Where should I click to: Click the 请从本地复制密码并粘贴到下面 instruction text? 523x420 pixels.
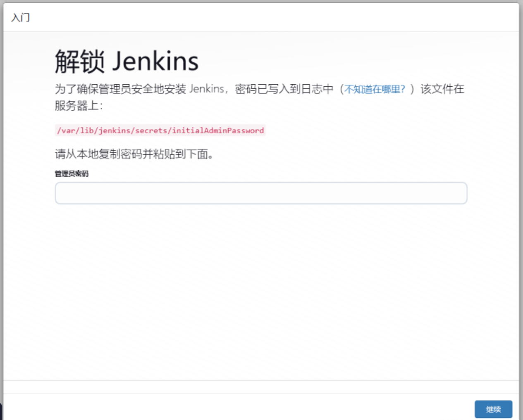click(134, 154)
